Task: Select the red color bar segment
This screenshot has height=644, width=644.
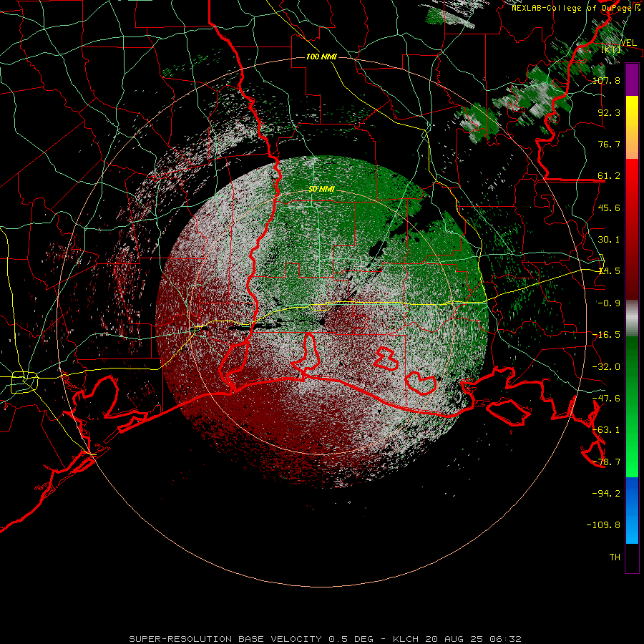Action: pos(632,229)
